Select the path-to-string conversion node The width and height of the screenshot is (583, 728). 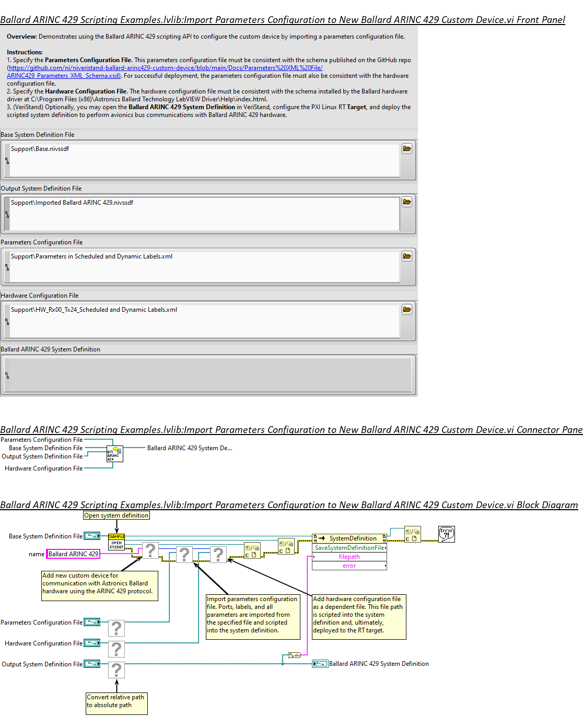click(295, 655)
